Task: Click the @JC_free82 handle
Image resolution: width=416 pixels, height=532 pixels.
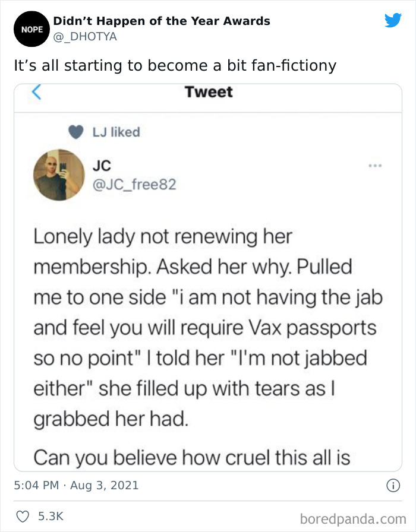Action: (134, 185)
